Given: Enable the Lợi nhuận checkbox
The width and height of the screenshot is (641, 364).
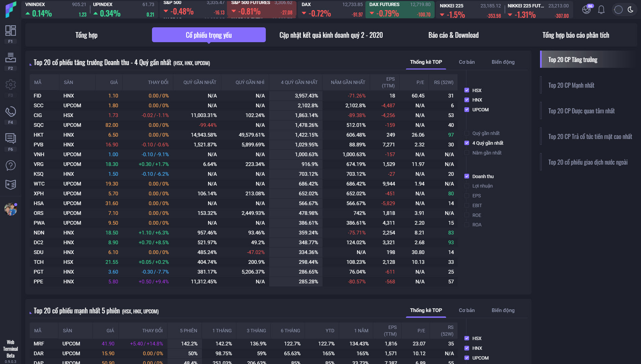Looking at the screenshot, I should (x=467, y=186).
